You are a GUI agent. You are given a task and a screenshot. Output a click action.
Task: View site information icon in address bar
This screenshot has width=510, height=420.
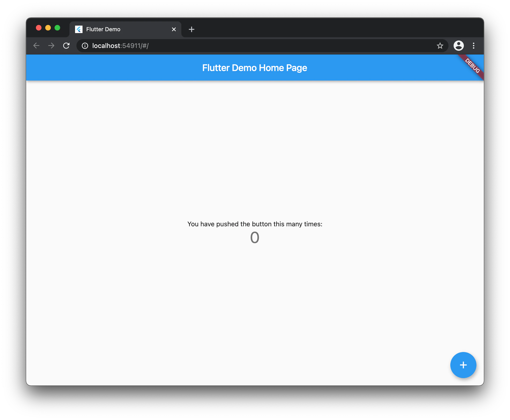(85, 45)
